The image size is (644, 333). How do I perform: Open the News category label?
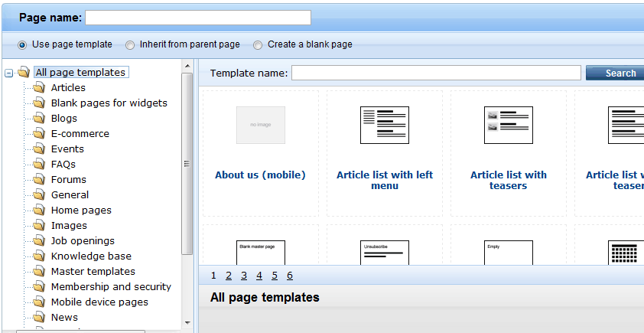coord(64,317)
